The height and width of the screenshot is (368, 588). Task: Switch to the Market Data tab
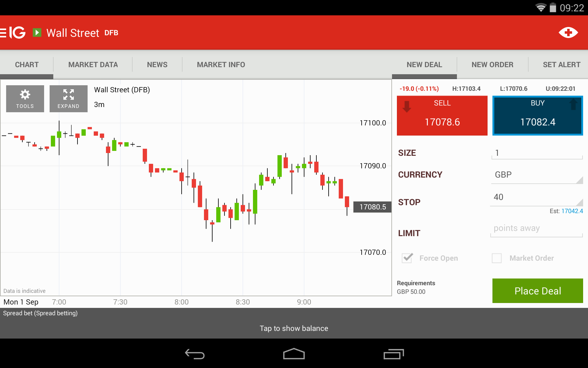coord(93,65)
